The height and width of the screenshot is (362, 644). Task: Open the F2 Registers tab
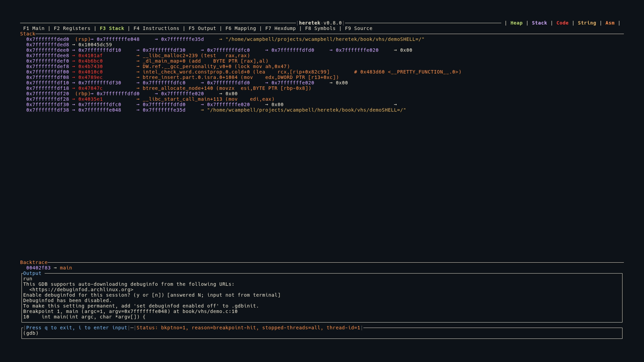click(72, 28)
